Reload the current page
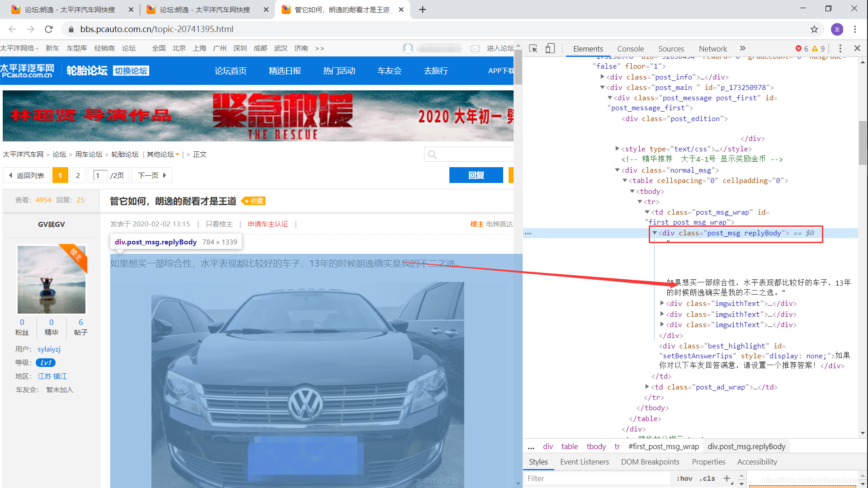This screenshot has height=488, width=868. (49, 29)
